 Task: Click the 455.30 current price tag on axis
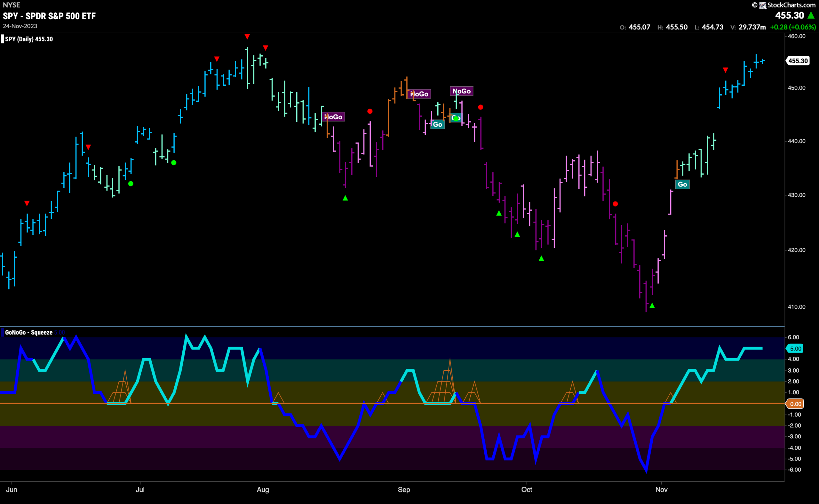[798, 61]
